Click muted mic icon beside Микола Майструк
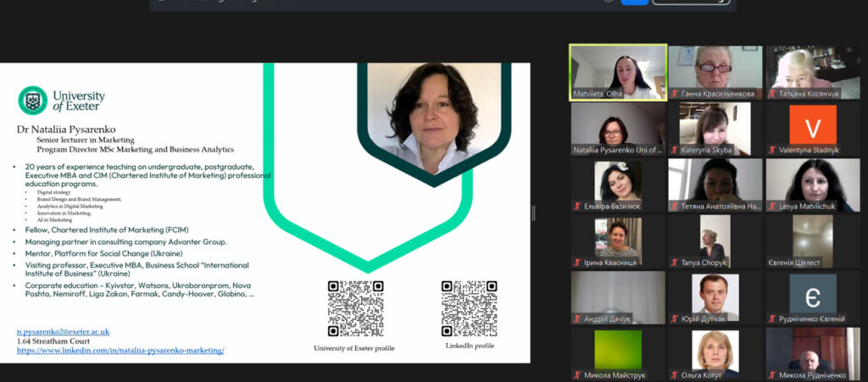The image size is (868, 382). (577, 374)
